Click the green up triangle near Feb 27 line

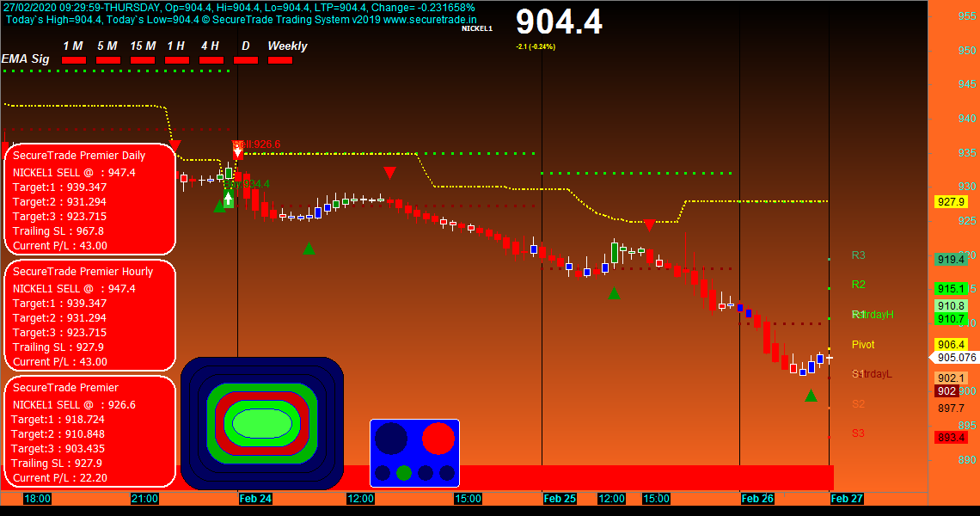click(x=811, y=396)
